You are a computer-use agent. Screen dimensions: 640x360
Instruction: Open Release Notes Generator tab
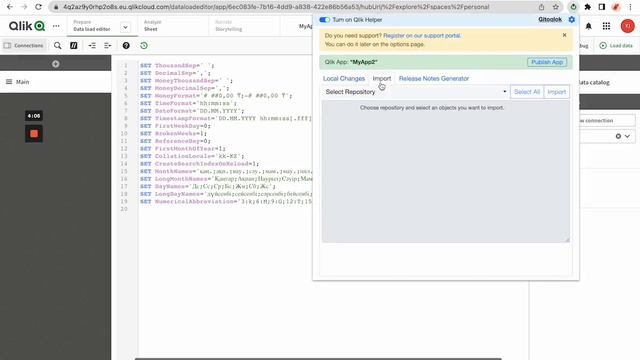point(434,78)
